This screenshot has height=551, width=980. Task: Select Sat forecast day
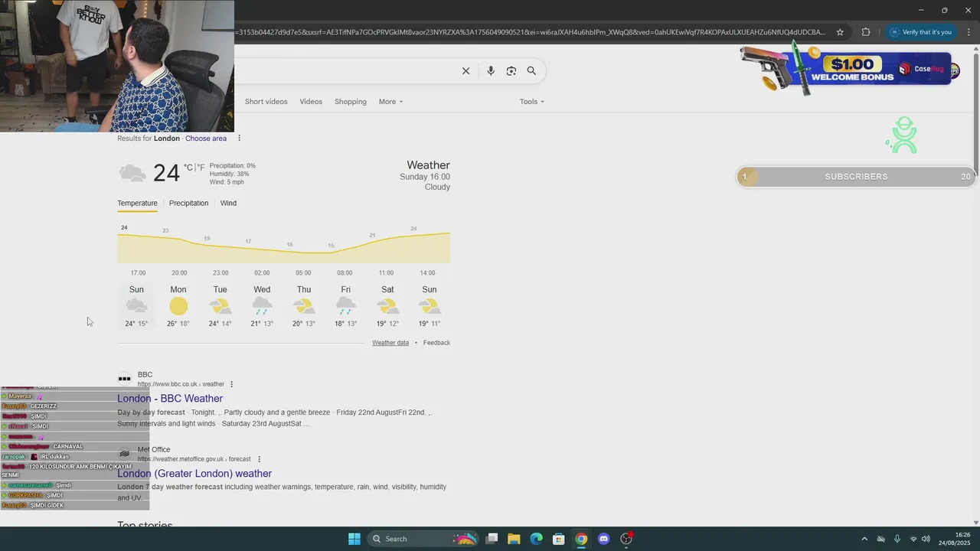(x=387, y=306)
